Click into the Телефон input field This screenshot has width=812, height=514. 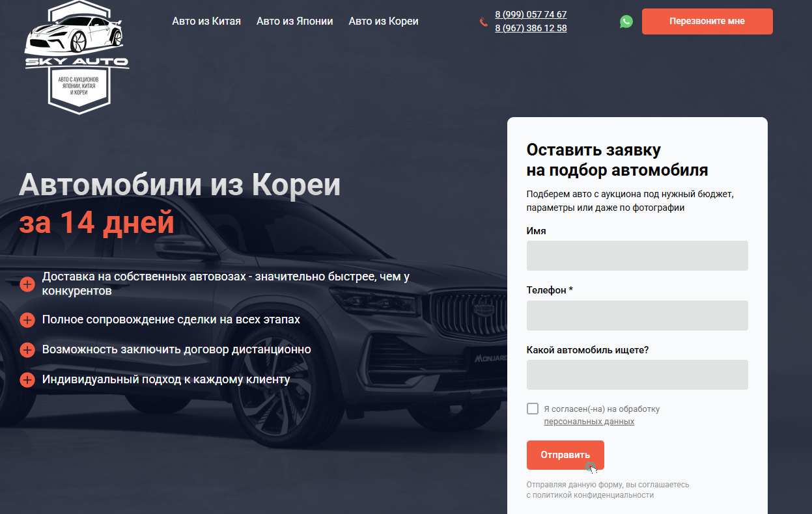click(x=637, y=316)
